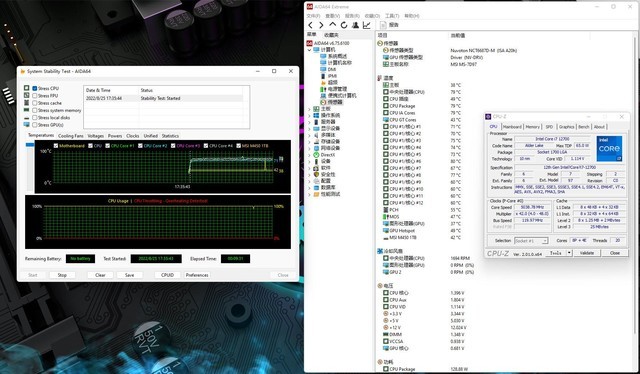
Task: Select the DirectX node icon in tree
Action: [x=316, y=155]
